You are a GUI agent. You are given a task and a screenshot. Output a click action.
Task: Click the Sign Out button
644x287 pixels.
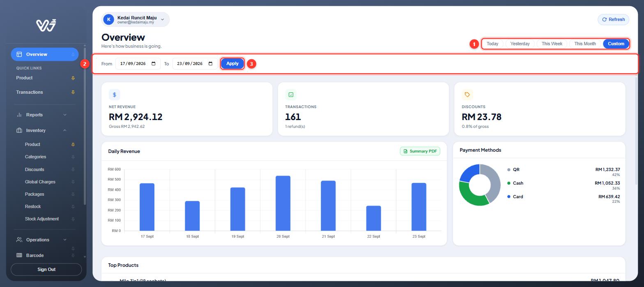(46, 269)
